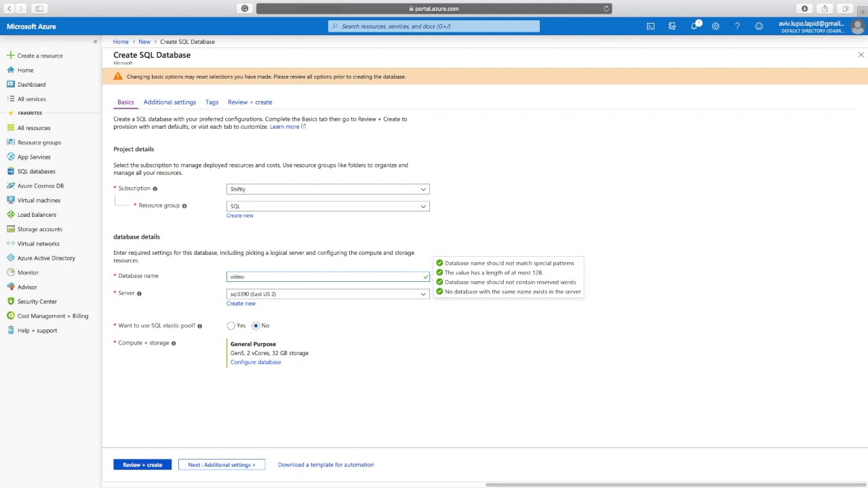
Task: Open Cost Management + Billing in the sidebar
Action: point(53,316)
